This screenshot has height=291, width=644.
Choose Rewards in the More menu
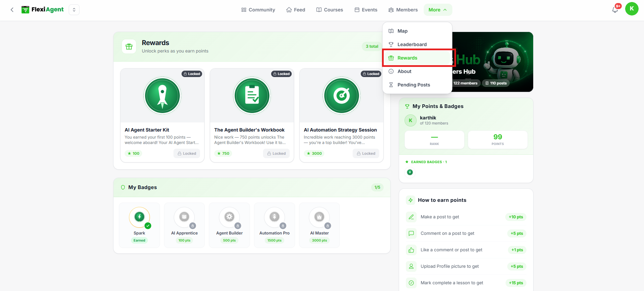pyautogui.click(x=417, y=58)
